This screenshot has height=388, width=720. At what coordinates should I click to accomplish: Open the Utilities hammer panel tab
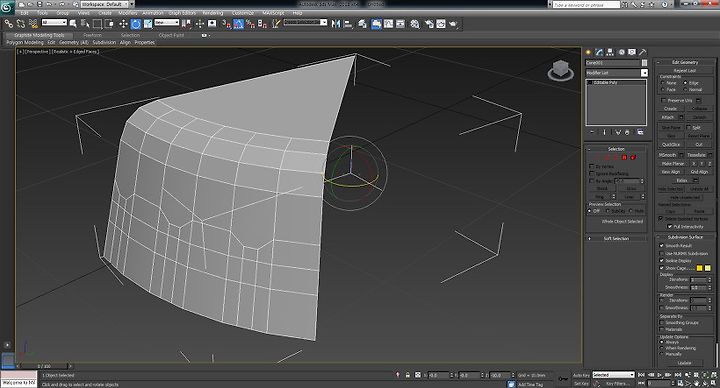pos(643,52)
